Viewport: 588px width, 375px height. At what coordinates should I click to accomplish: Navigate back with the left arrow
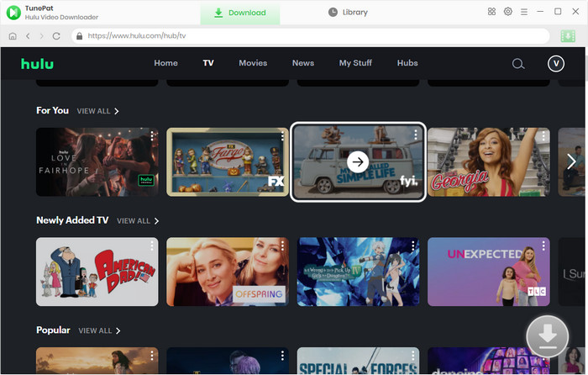coord(28,36)
